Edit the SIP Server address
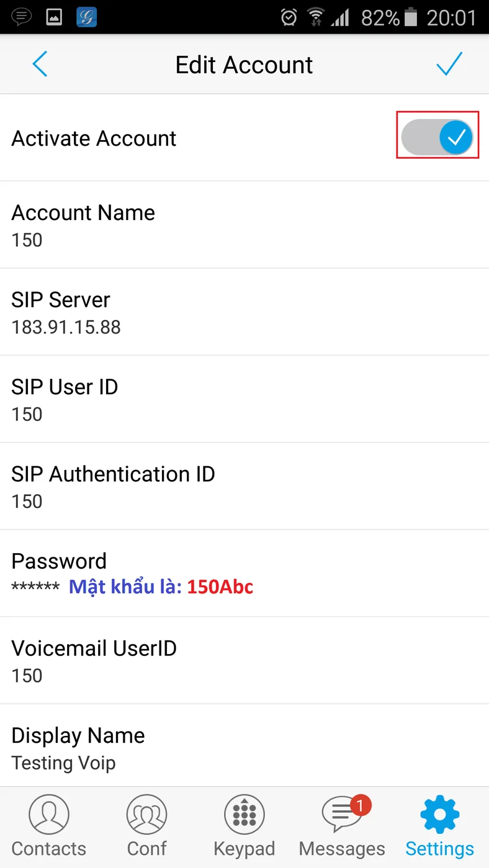Viewport: 489px width, 868px height. coord(244,312)
